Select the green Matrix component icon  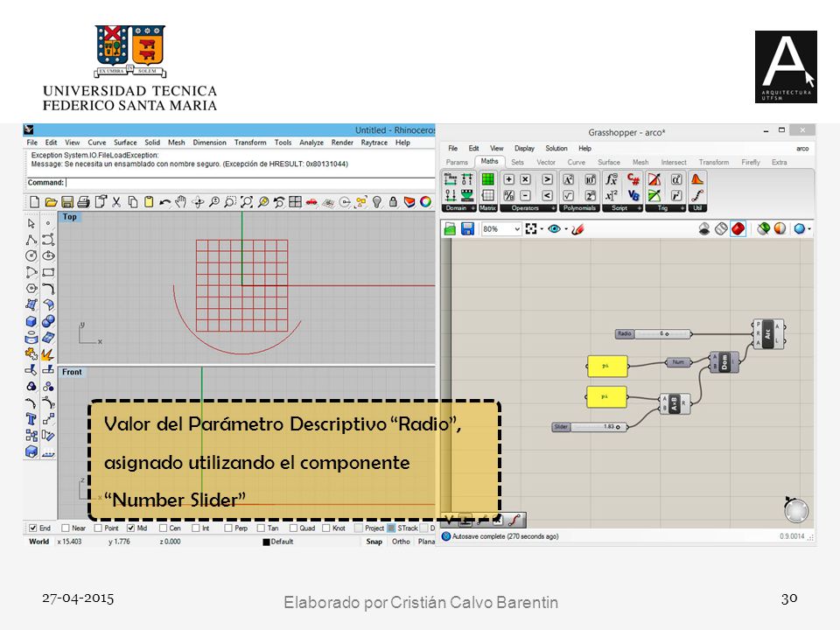click(487, 179)
